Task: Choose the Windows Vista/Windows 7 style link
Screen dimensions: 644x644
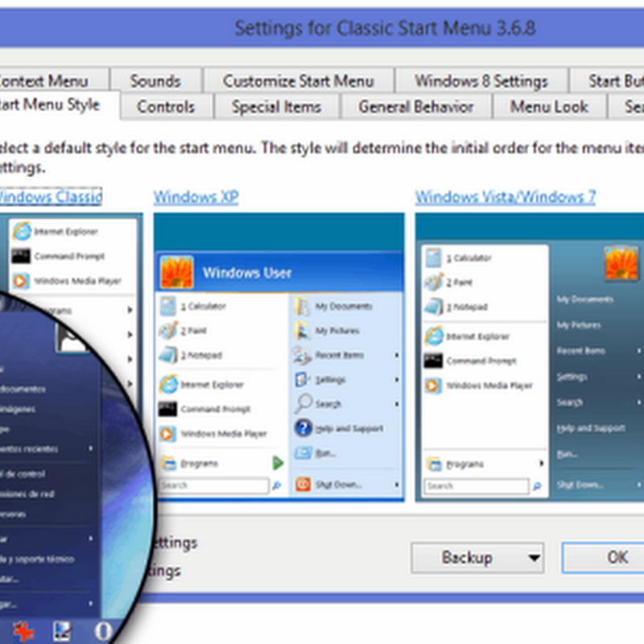Action: tap(506, 197)
